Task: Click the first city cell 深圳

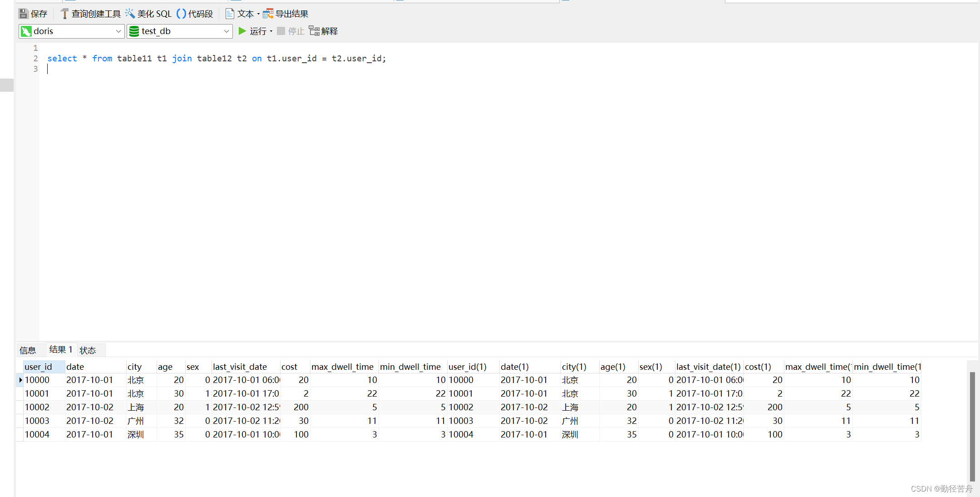Action: click(x=141, y=434)
